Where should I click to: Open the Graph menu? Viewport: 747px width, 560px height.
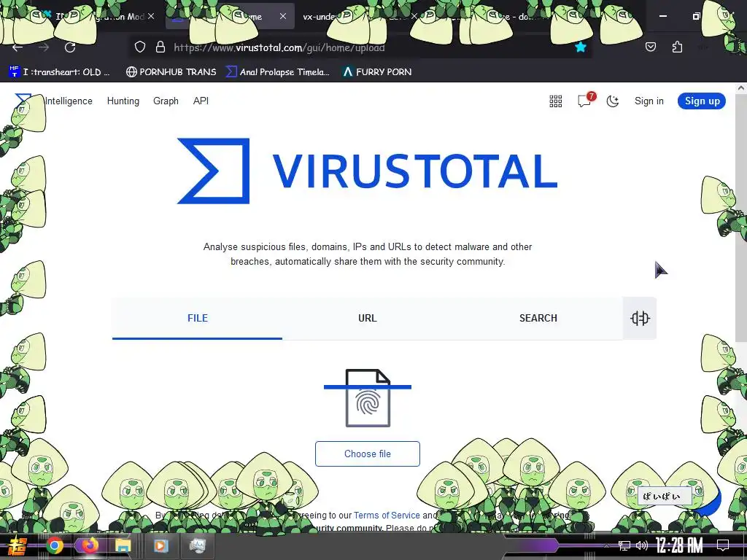point(166,101)
